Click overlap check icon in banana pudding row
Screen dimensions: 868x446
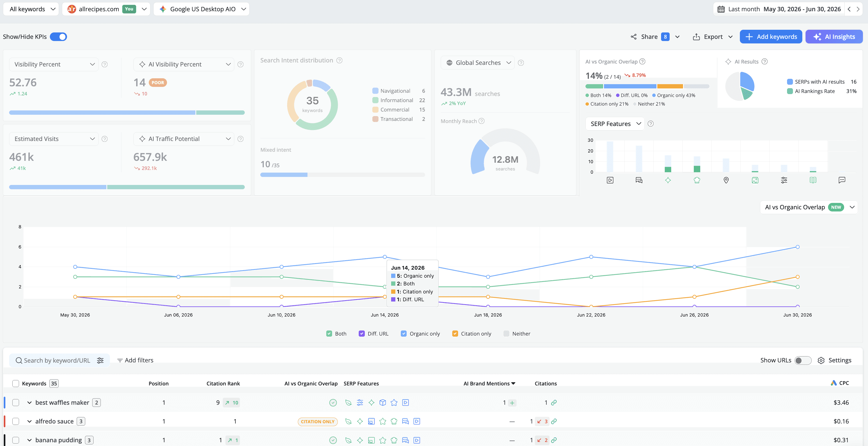coord(333,440)
